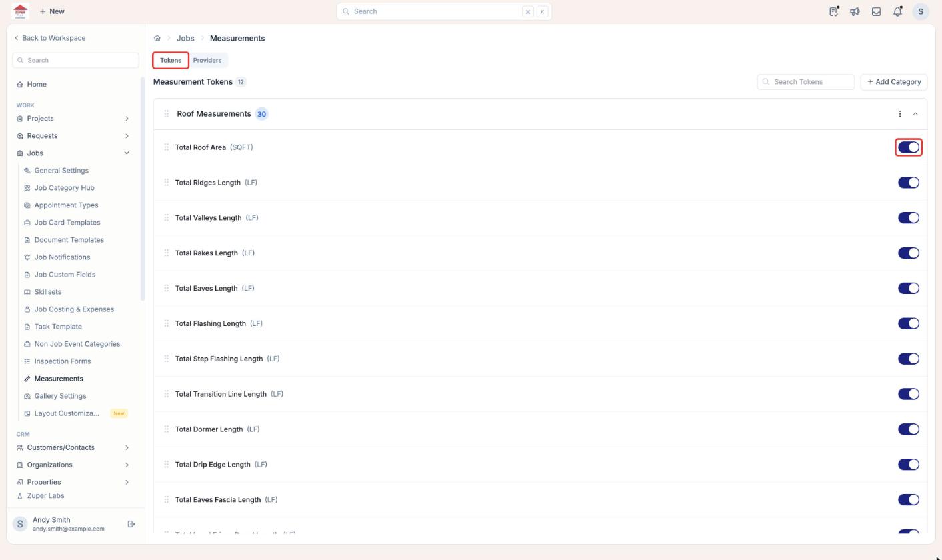Go Back to Workspace

click(x=50, y=38)
